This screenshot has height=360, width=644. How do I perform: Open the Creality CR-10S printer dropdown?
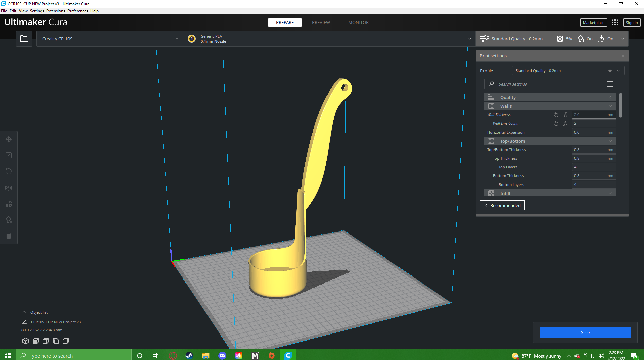[109, 39]
